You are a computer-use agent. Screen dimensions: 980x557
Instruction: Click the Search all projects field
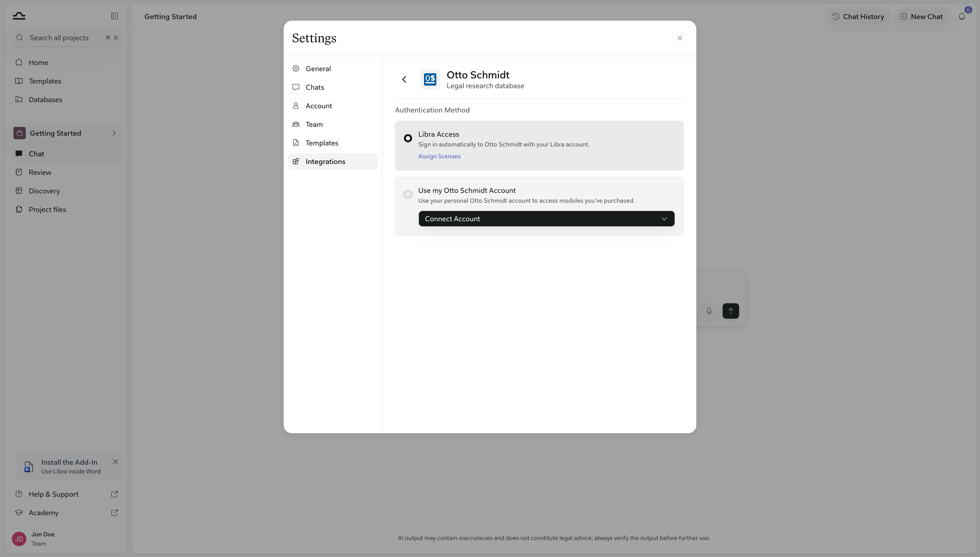[67, 37]
